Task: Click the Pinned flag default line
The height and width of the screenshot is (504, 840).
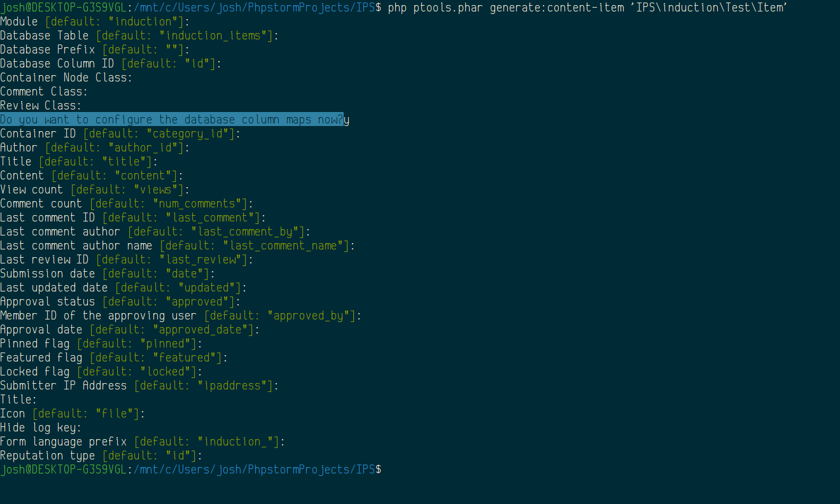Action: tap(101, 344)
